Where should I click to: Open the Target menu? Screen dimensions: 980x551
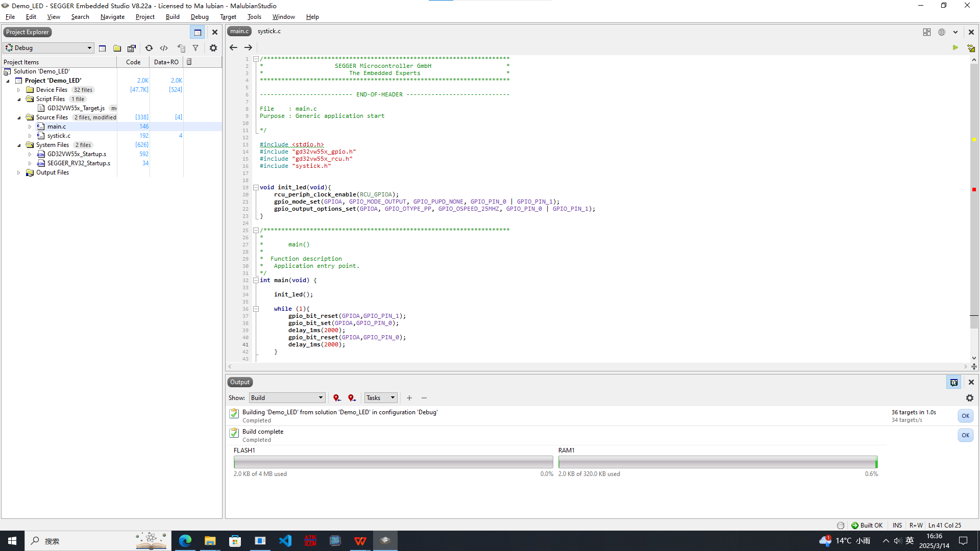(x=228, y=17)
